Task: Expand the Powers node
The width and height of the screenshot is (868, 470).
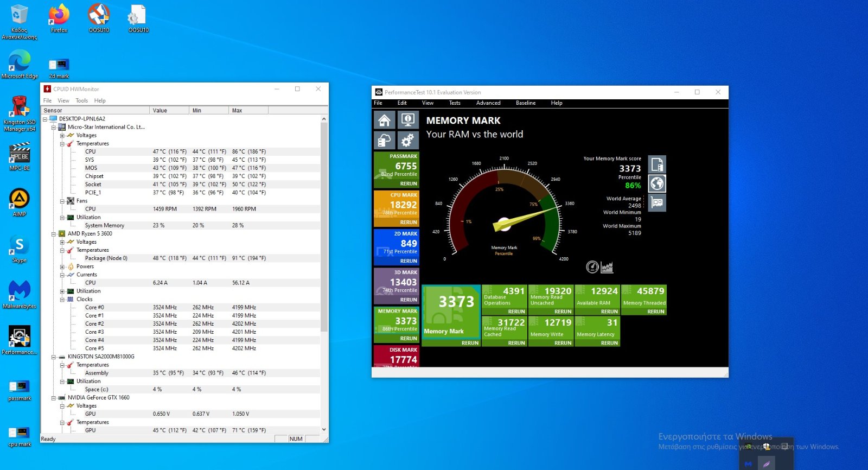Action: 62,267
